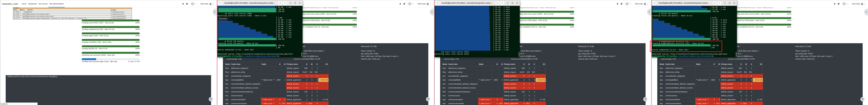The image size is (868, 105).
Task: Open block drawer chevron in leftmost page
Action: pyautogui.click(x=215, y=12)
